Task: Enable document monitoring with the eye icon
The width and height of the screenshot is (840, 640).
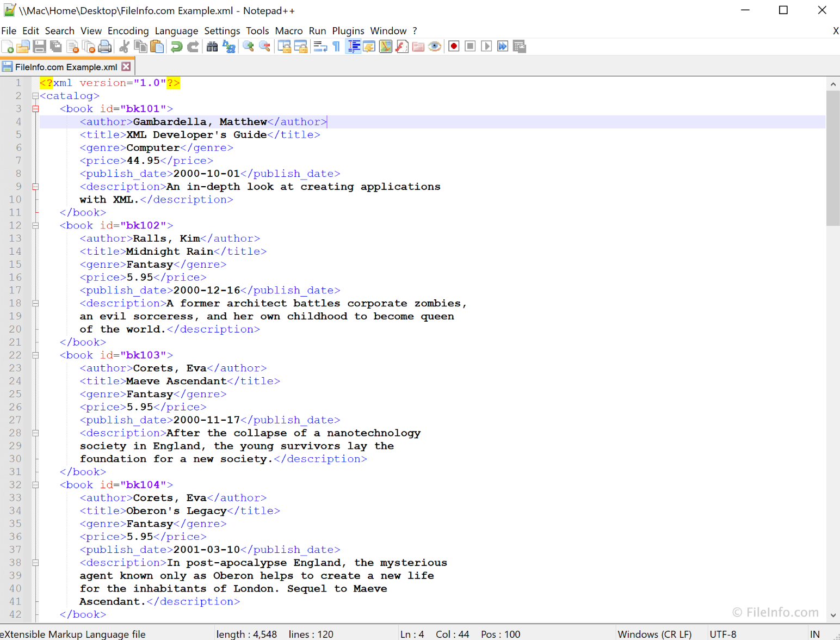Action: click(x=435, y=46)
